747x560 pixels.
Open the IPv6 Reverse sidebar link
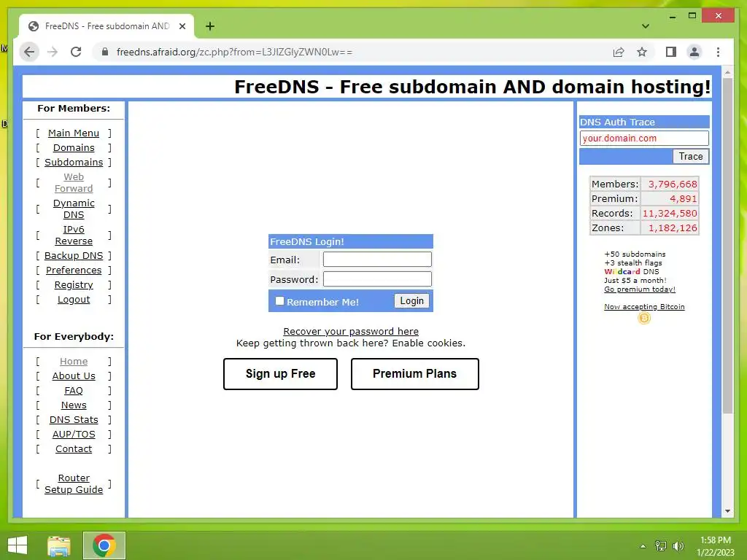coord(74,236)
